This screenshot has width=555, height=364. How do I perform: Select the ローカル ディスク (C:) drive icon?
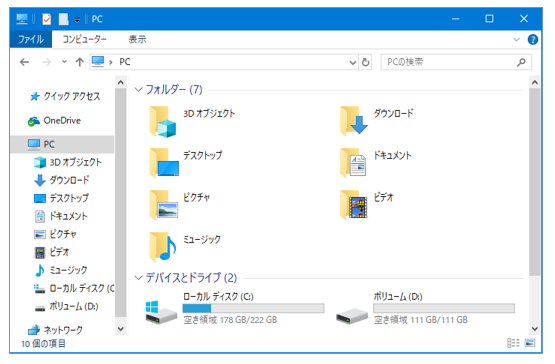click(161, 313)
